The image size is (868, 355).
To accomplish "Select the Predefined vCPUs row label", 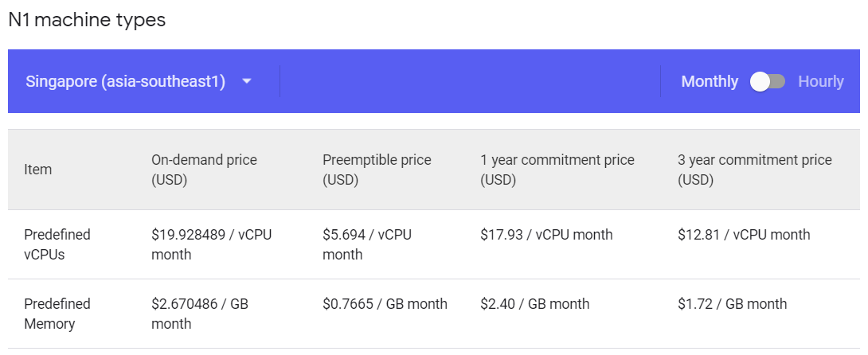I will [x=57, y=244].
